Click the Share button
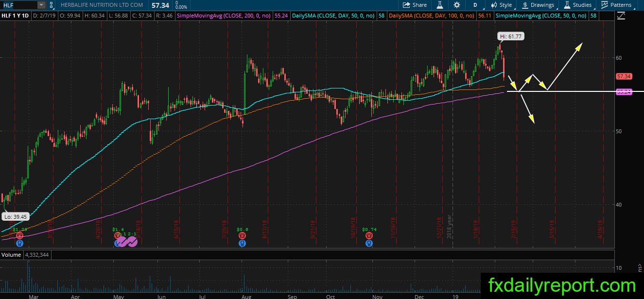The width and height of the screenshot is (644, 299). 415,5
